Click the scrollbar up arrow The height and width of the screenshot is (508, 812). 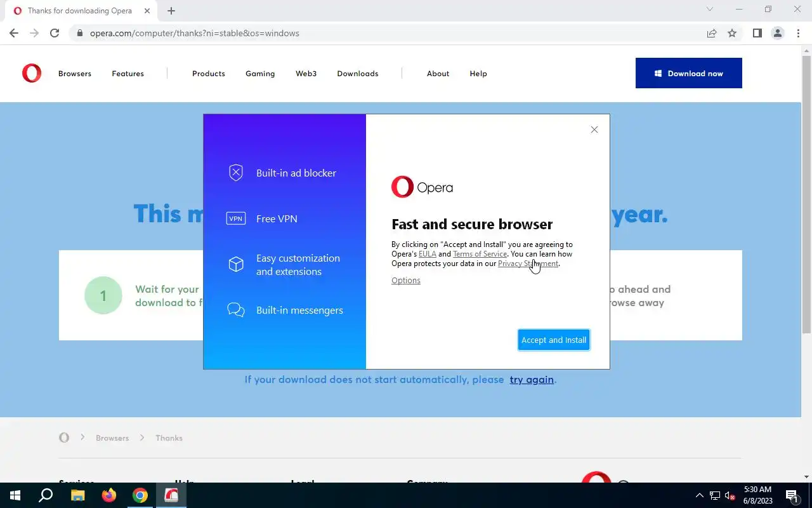tap(806, 50)
